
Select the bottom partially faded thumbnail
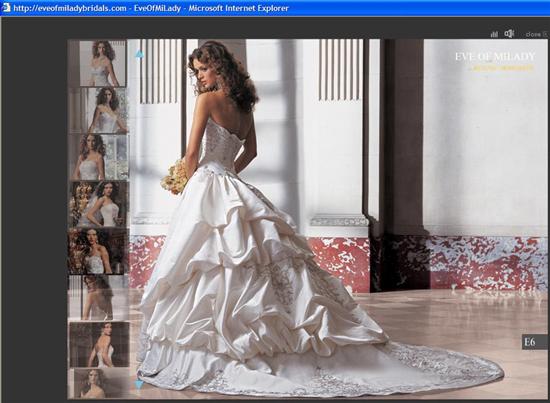[x=99, y=383]
